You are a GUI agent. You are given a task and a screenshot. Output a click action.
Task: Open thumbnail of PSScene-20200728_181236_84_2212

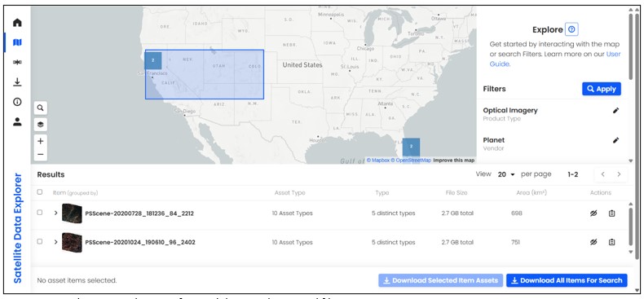click(72, 213)
